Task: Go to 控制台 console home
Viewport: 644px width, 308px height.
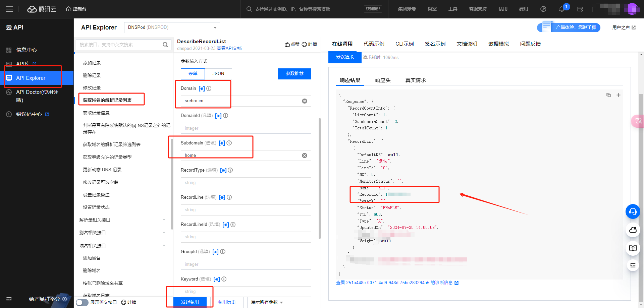Action: pos(76,9)
